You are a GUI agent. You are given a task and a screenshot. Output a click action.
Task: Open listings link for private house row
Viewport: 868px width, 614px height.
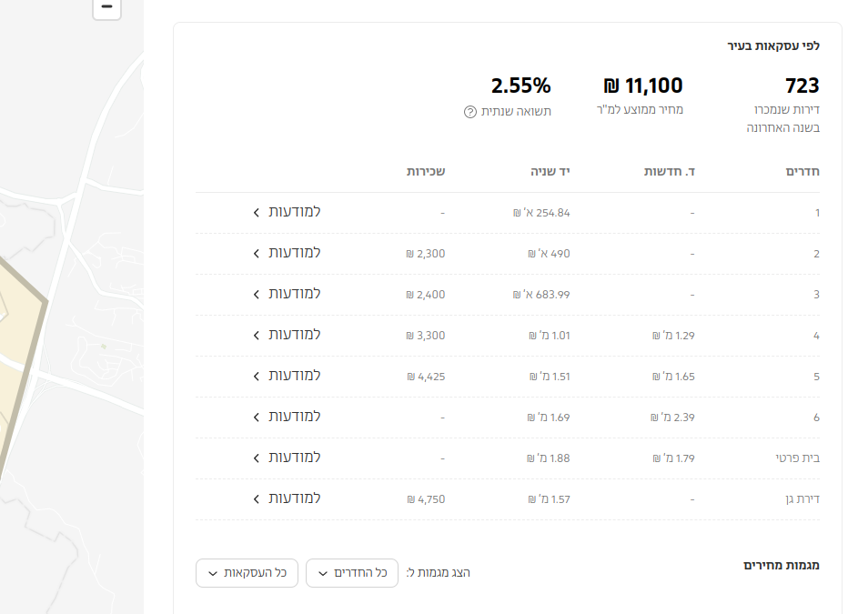point(287,458)
